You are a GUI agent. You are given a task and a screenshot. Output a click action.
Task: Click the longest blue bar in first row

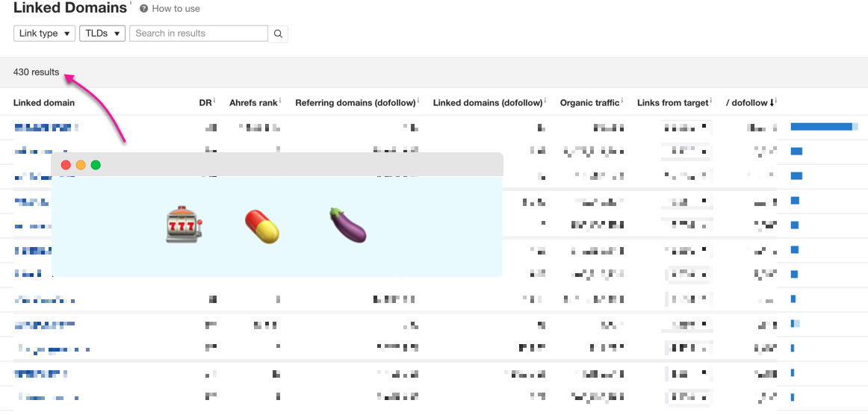pos(821,127)
